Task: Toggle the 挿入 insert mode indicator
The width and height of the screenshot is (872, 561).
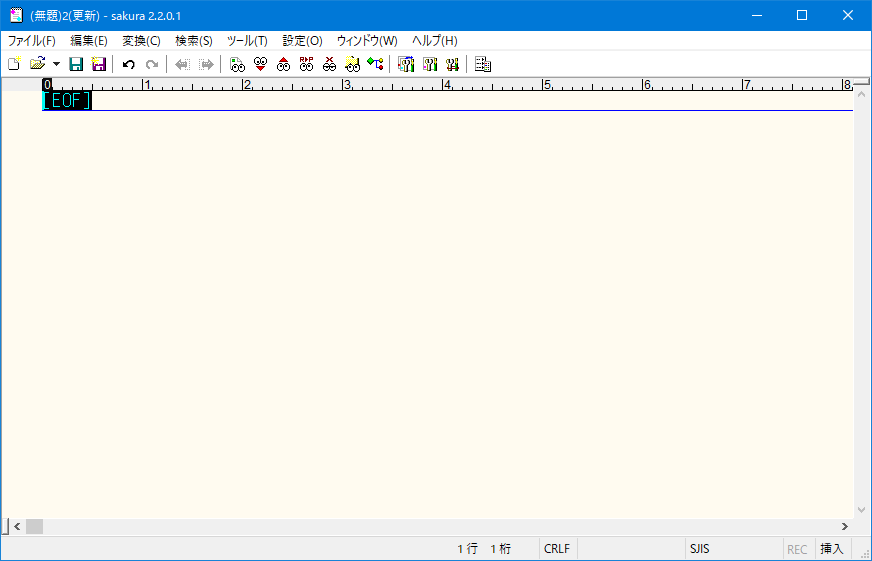Action: click(832, 549)
